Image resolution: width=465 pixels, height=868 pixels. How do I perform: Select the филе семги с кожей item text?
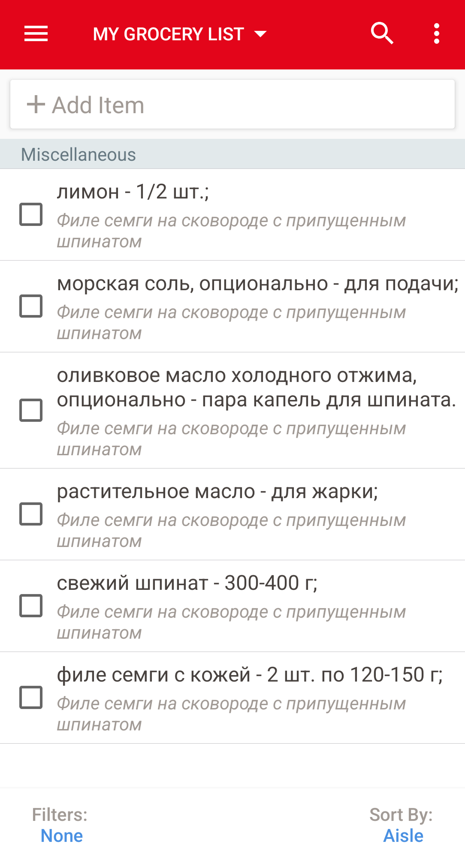pyautogui.click(x=250, y=675)
